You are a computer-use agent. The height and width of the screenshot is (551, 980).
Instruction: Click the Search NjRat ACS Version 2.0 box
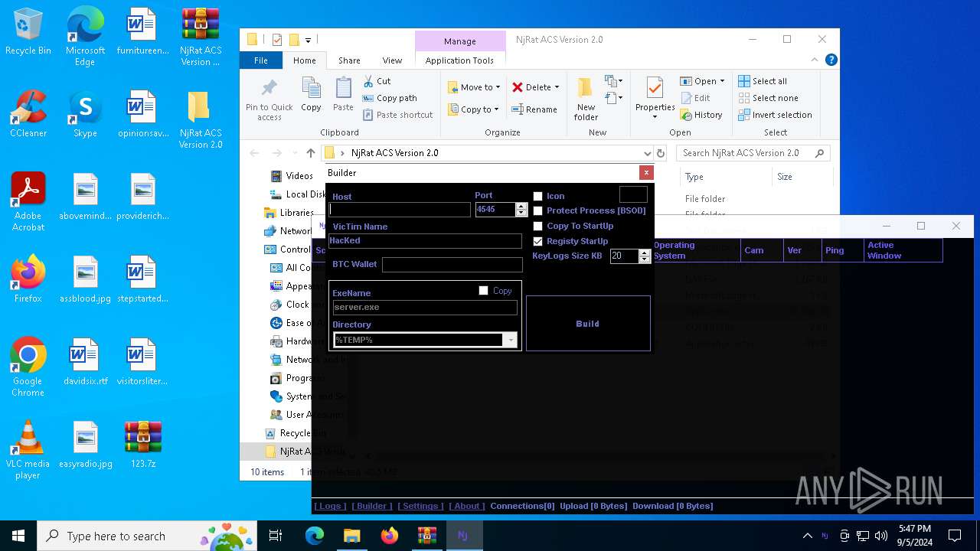tap(753, 153)
